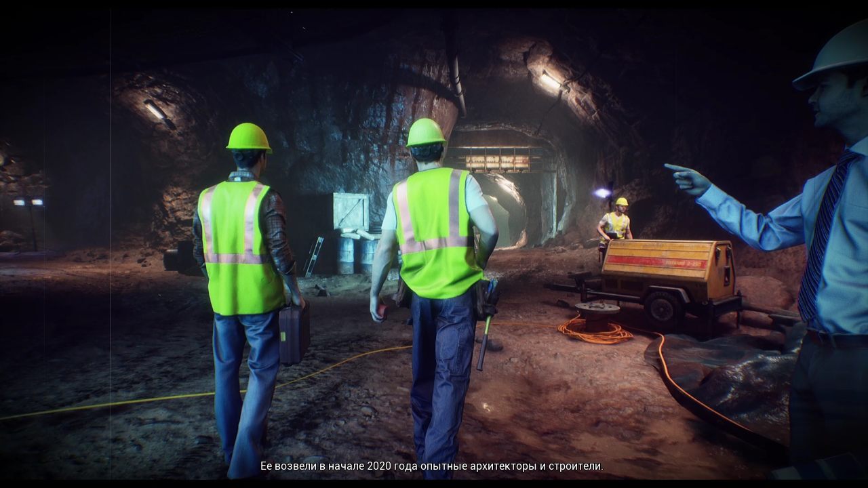
Task: Click the ceiling lamp in upper right
Action: 550,81
